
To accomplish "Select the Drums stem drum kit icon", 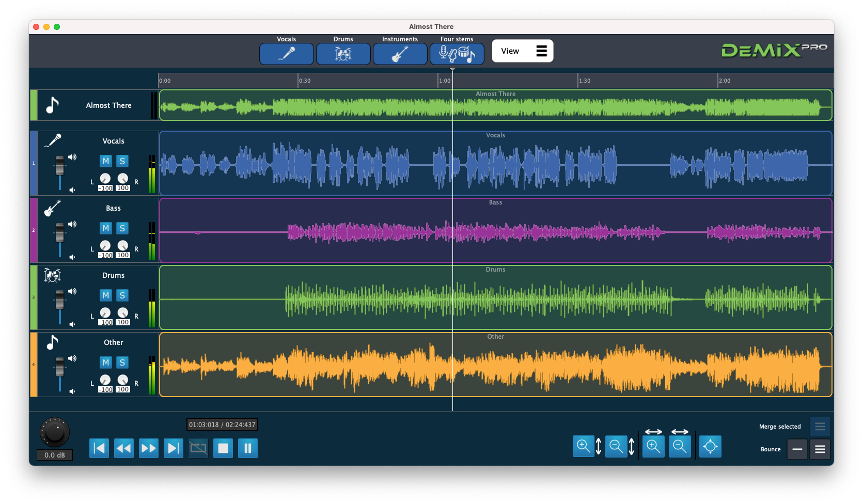I will pyautogui.click(x=343, y=54).
